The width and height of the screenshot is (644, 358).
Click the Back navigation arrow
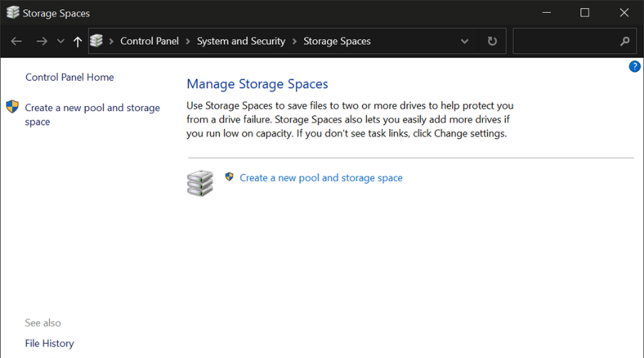point(16,41)
